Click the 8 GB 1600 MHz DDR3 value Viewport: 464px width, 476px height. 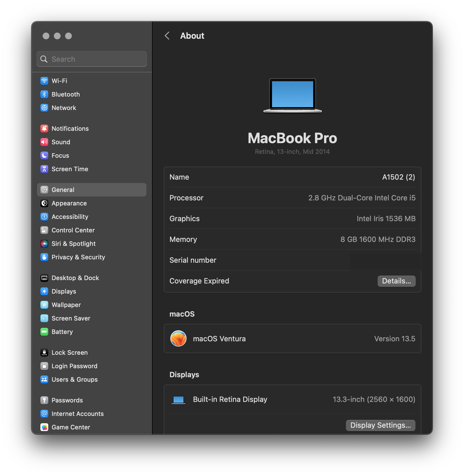[x=378, y=239]
